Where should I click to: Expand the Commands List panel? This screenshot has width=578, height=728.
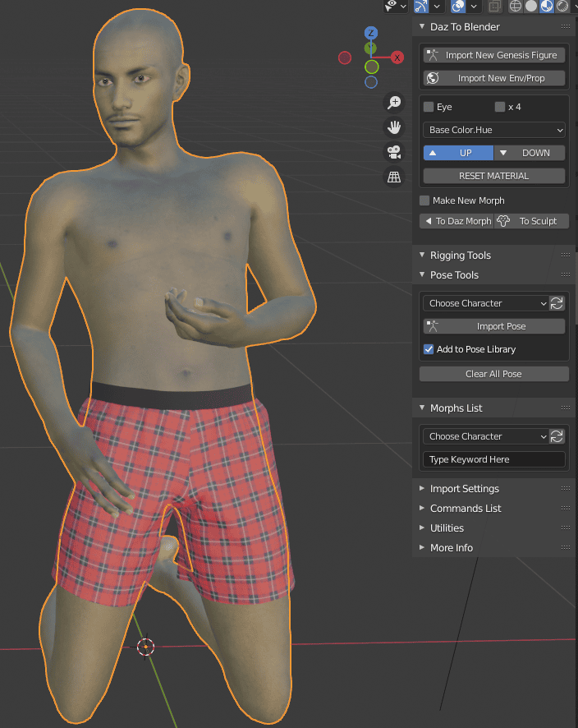(422, 509)
